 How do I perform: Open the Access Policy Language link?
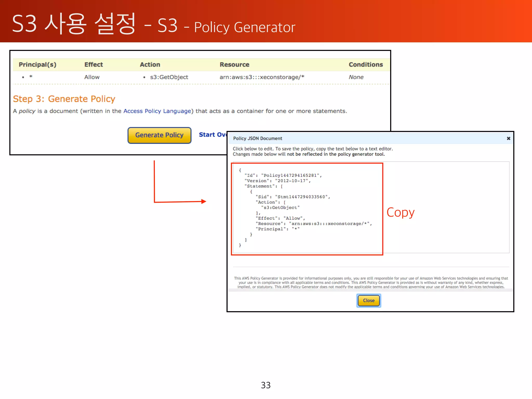point(157,111)
